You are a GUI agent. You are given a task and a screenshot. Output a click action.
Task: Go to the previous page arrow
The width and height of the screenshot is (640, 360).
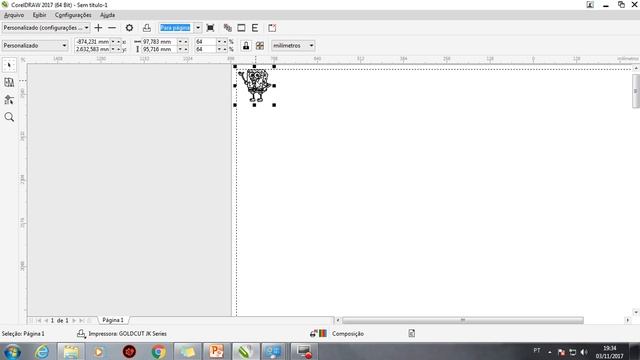click(x=46, y=321)
